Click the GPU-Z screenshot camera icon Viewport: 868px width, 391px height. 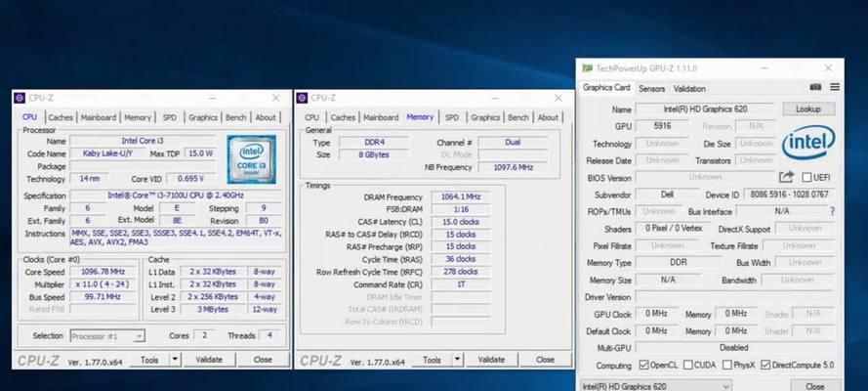pyautogui.click(x=815, y=88)
